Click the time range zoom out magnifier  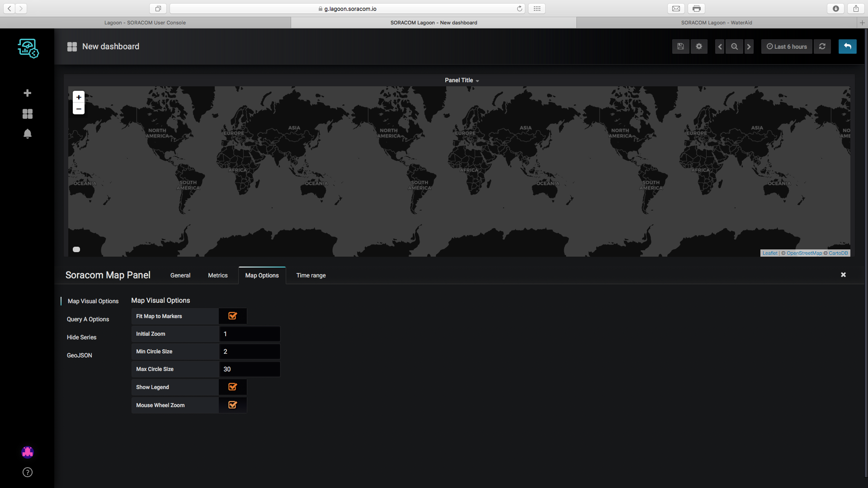click(734, 47)
